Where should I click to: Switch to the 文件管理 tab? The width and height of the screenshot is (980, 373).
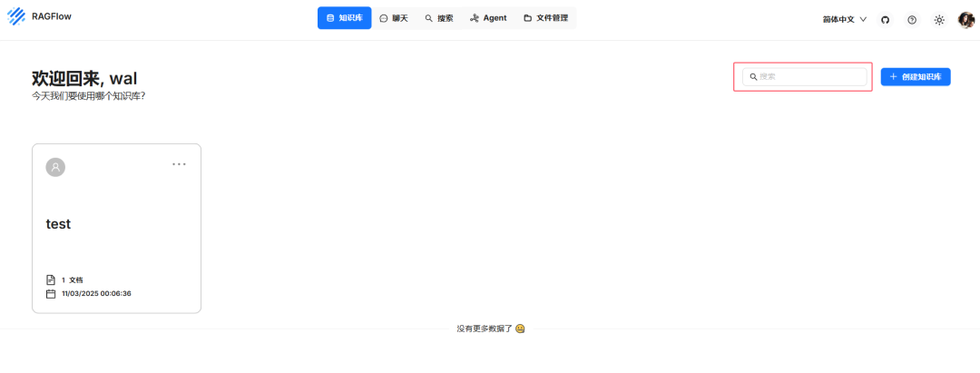[x=545, y=18]
